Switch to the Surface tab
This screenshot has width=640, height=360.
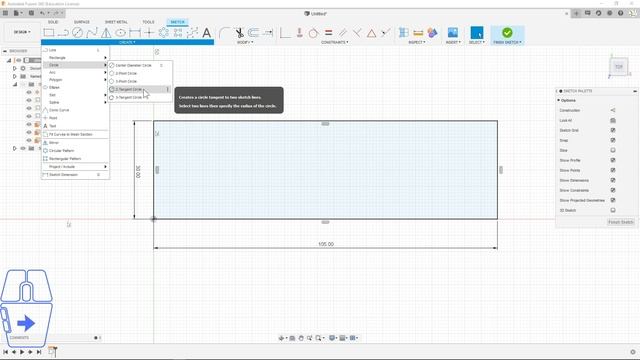82,22
